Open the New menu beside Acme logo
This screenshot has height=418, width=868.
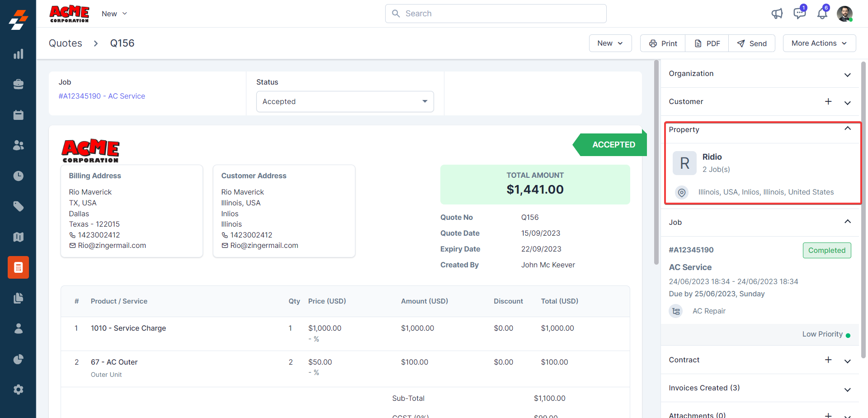(114, 14)
